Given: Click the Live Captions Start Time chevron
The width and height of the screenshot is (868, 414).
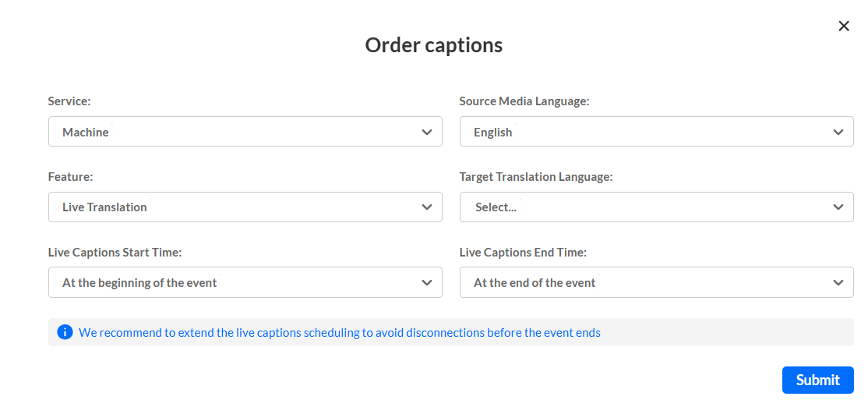Looking at the screenshot, I should click(x=426, y=282).
